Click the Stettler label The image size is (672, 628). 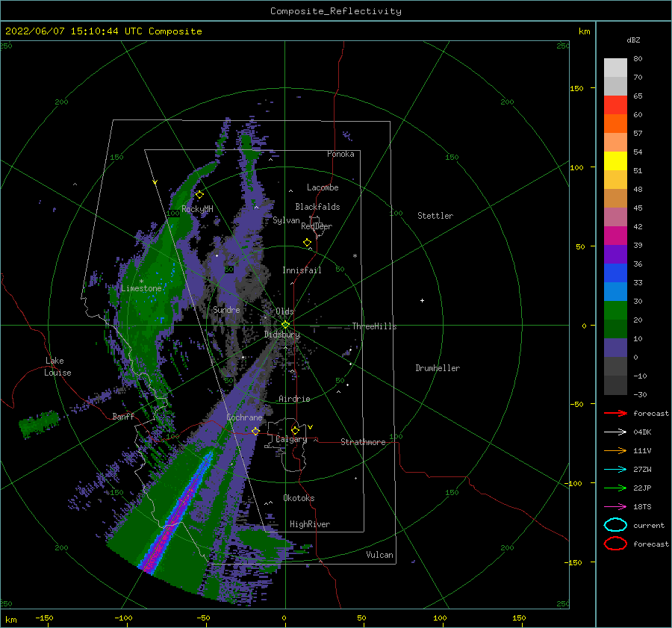(435, 216)
